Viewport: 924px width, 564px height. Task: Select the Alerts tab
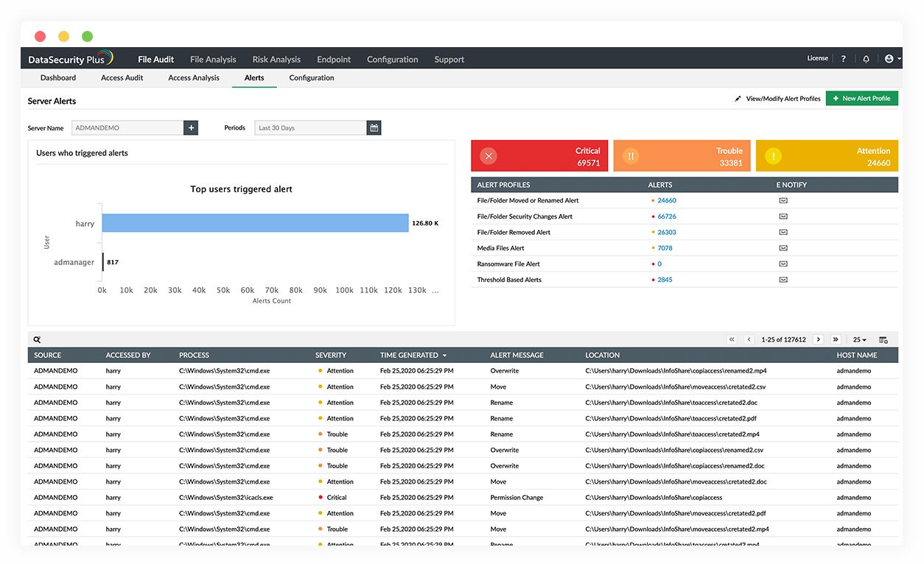pyautogui.click(x=254, y=78)
